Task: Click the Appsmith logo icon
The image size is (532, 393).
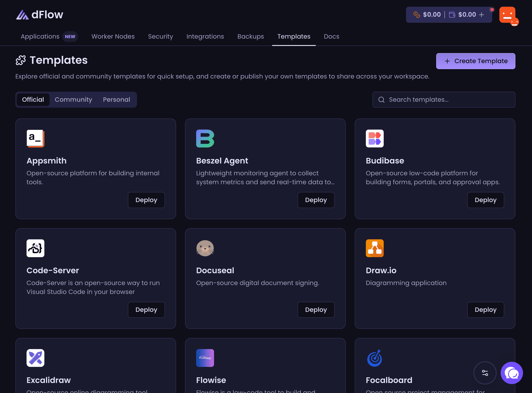Action: click(35, 139)
